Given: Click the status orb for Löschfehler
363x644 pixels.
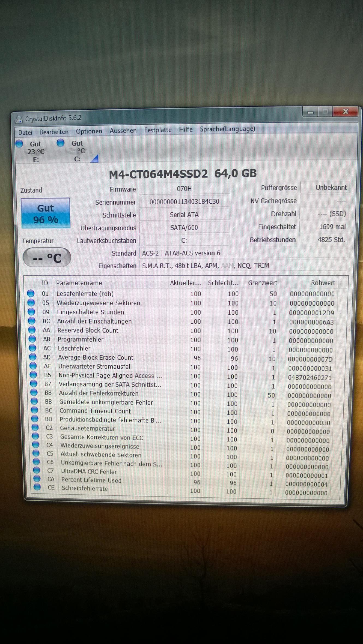Looking at the screenshot, I should click(x=32, y=348).
